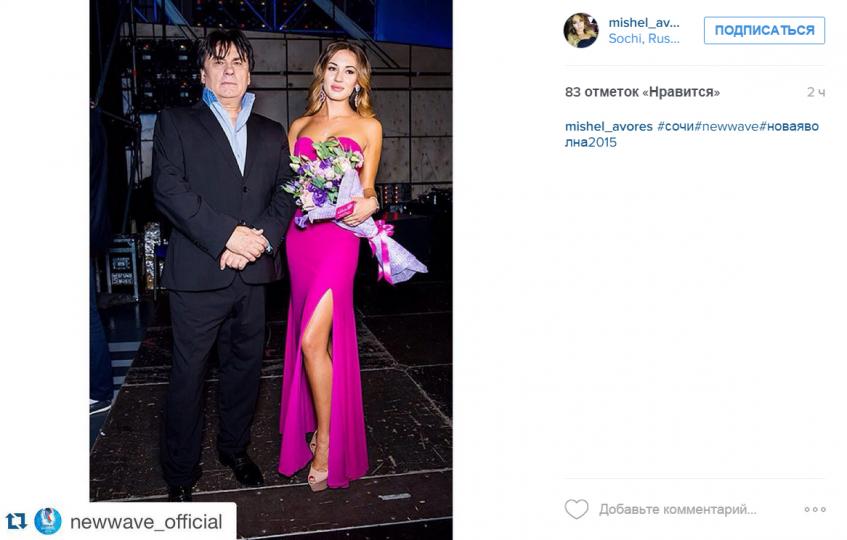The height and width of the screenshot is (540, 847).
Task: Open mishel_av... username at top
Action: pyautogui.click(x=644, y=23)
